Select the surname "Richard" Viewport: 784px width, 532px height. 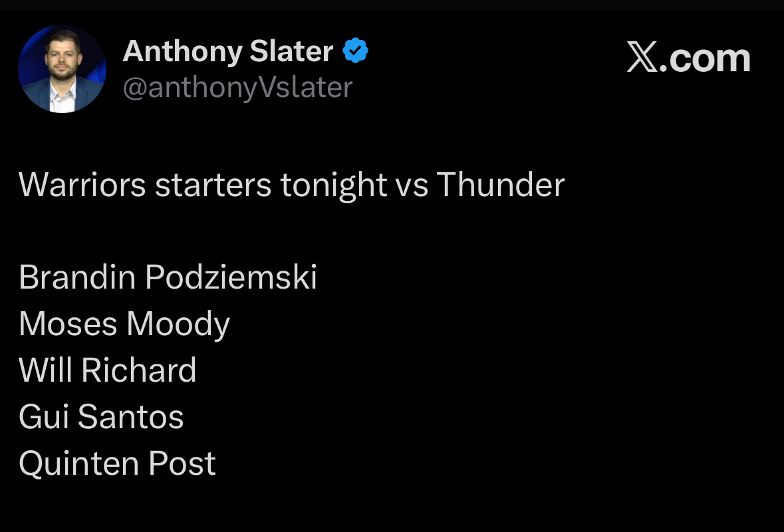[138, 370]
